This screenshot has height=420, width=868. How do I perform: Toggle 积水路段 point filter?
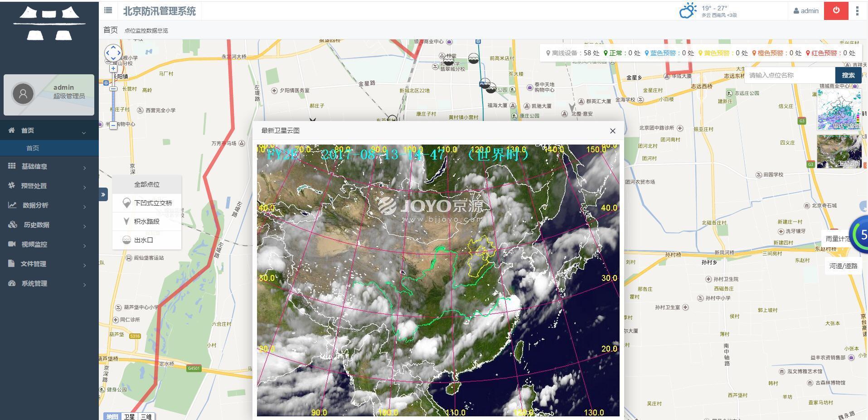[147, 222]
